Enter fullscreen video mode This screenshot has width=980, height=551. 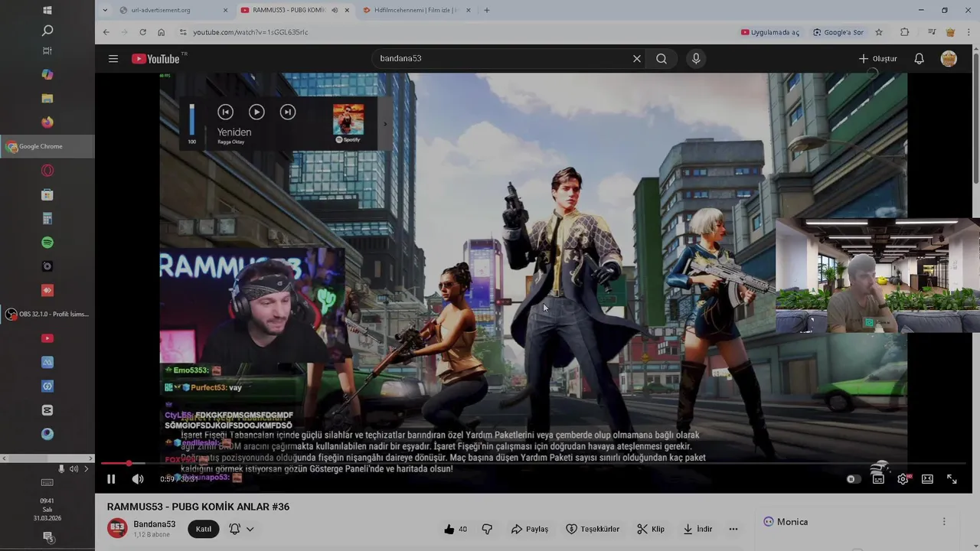pos(952,479)
